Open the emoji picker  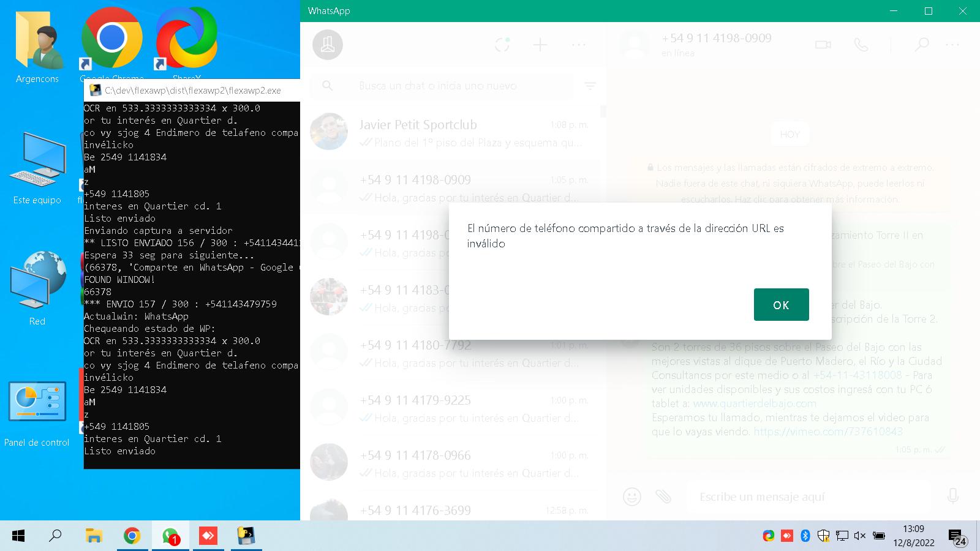tap(632, 496)
